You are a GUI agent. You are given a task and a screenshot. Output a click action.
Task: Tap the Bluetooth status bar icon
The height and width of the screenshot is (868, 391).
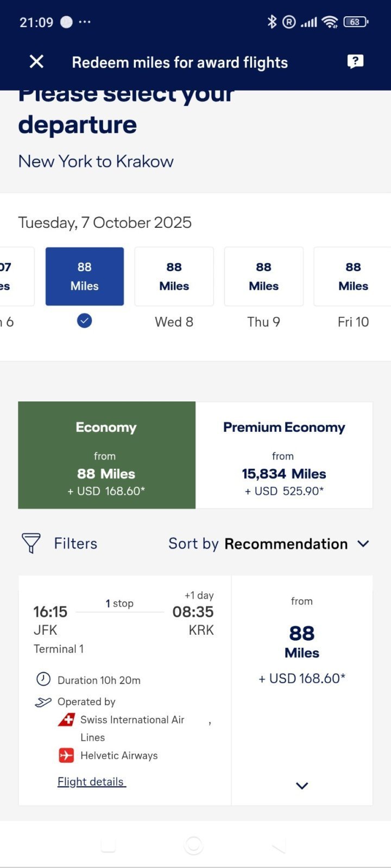click(272, 22)
